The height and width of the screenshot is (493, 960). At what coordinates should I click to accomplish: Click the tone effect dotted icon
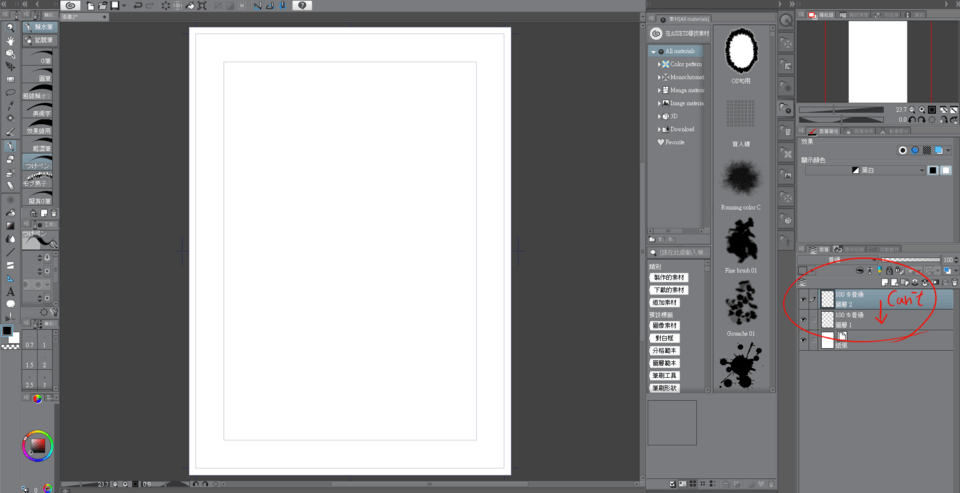[x=926, y=150]
